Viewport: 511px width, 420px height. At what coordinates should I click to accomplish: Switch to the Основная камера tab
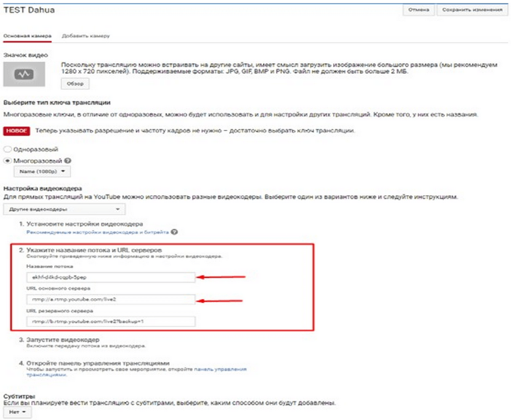(27, 36)
